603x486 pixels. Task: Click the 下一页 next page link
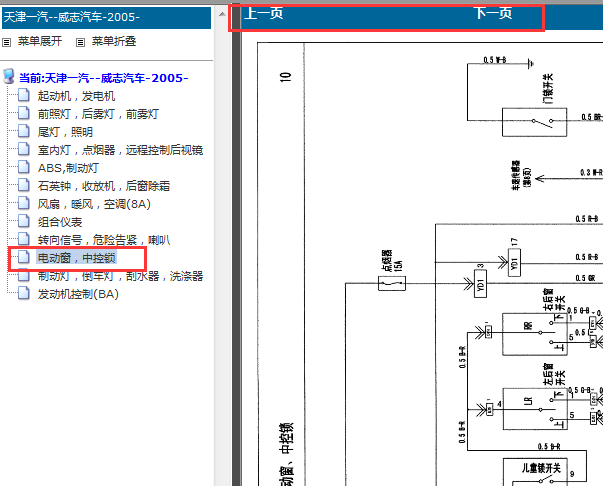point(493,13)
